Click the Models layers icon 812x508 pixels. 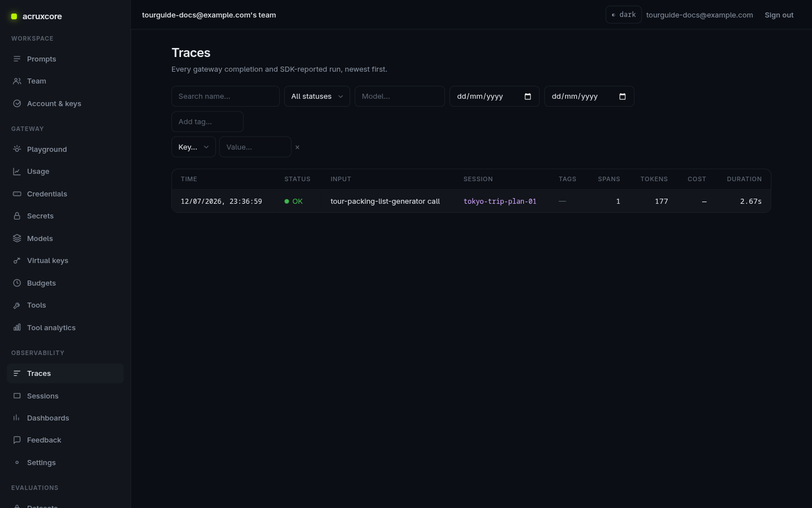(17, 239)
